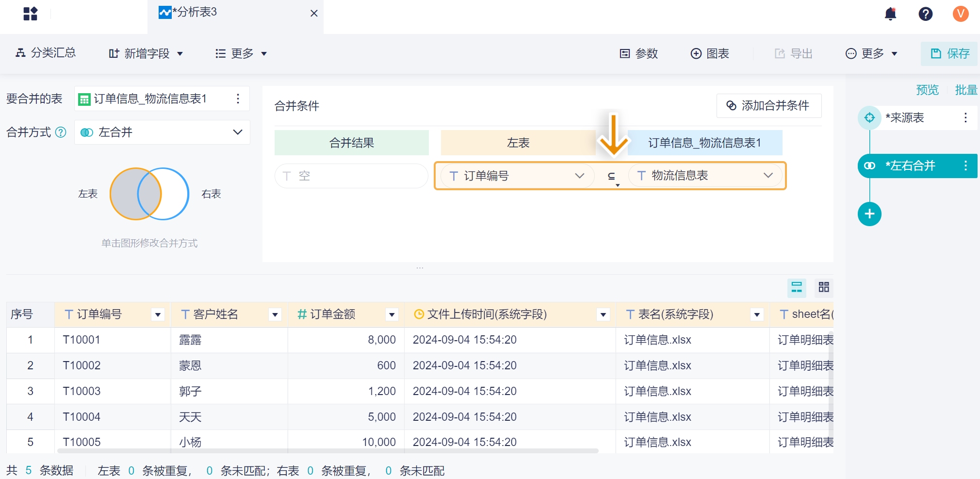Open options menu for 订单信息_物流信息表1

click(238, 99)
